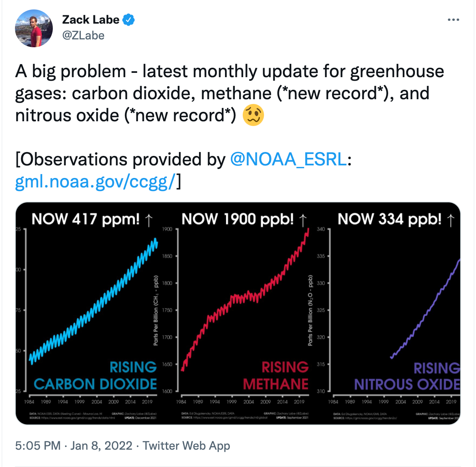Click the woozy face emoji
The width and height of the screenshot is (476, 467).
[253, 115]
